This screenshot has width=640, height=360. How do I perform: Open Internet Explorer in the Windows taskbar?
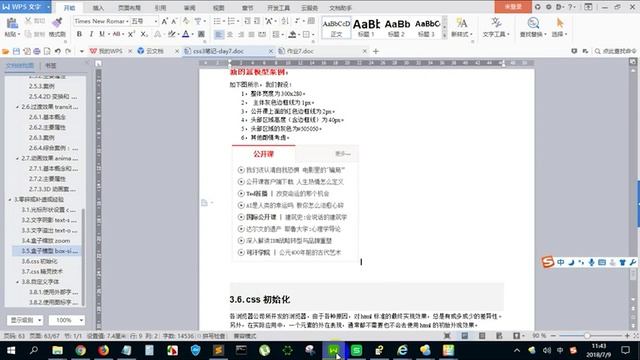[402, 350]
